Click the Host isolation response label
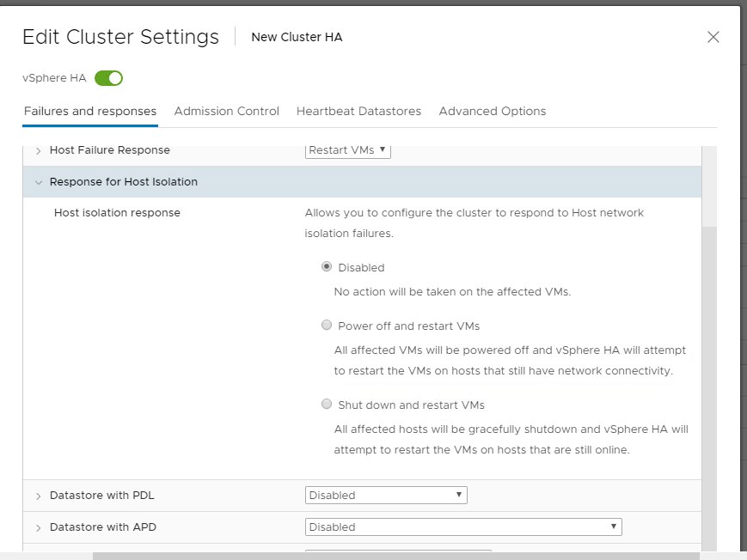Viewport: 747px width, 560px height. point(117,213)
